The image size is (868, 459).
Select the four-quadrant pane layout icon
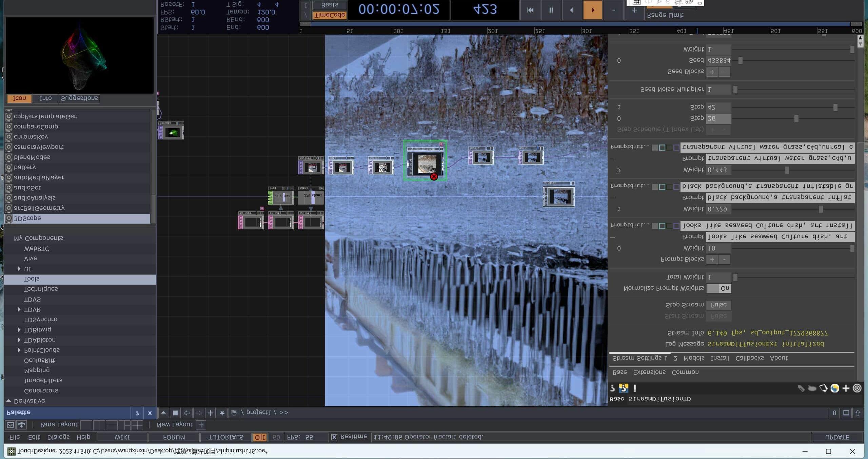tap(137, 425)
